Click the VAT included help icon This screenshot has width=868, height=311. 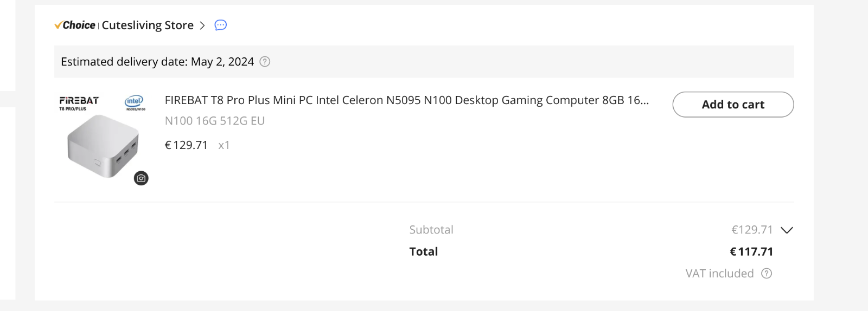[x=767, y=274]
